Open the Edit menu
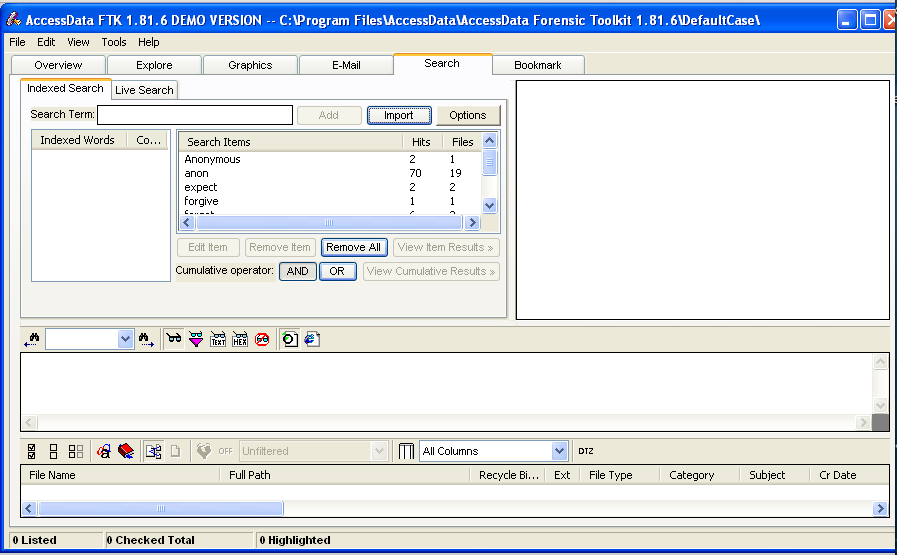 pyautogui.click(x=46, y=42)
